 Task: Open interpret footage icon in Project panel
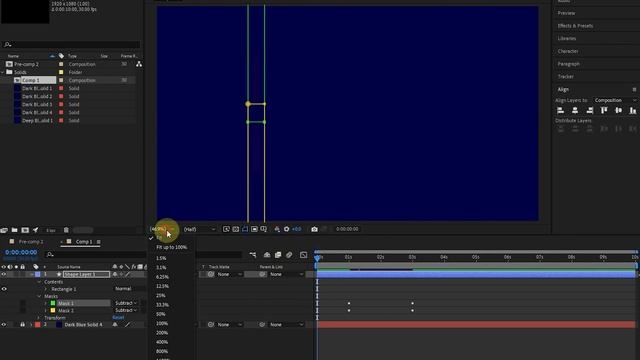(4, 230)
